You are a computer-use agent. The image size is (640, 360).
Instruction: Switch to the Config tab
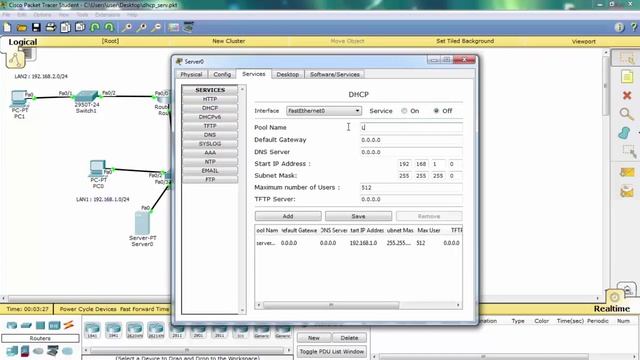point(222,74)
